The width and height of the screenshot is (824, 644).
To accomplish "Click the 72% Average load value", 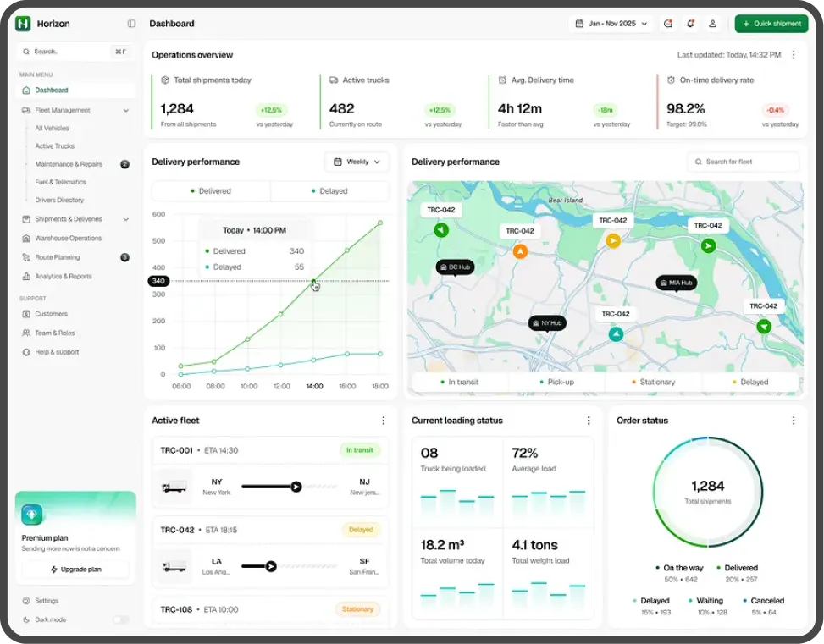I will [525, 453].
